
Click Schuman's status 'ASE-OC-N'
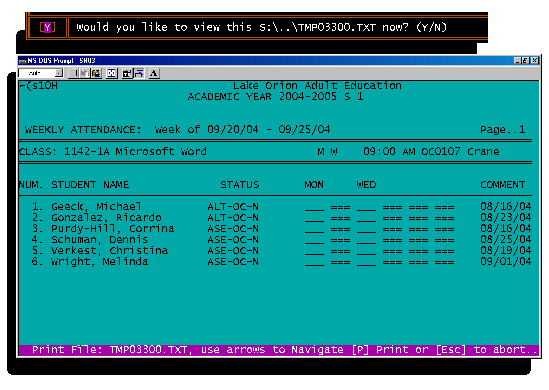[x=233, y=240]
